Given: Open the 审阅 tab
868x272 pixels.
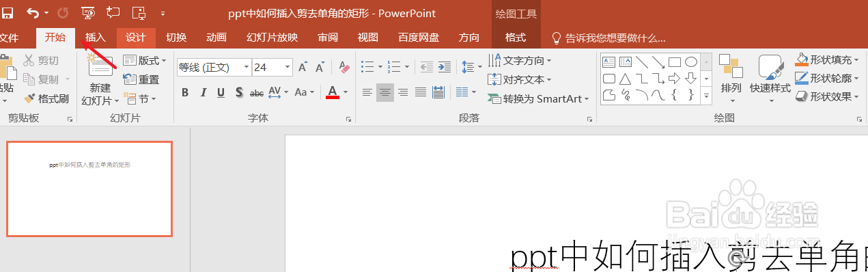Looking at the screenshot, I should pos(328,38).
